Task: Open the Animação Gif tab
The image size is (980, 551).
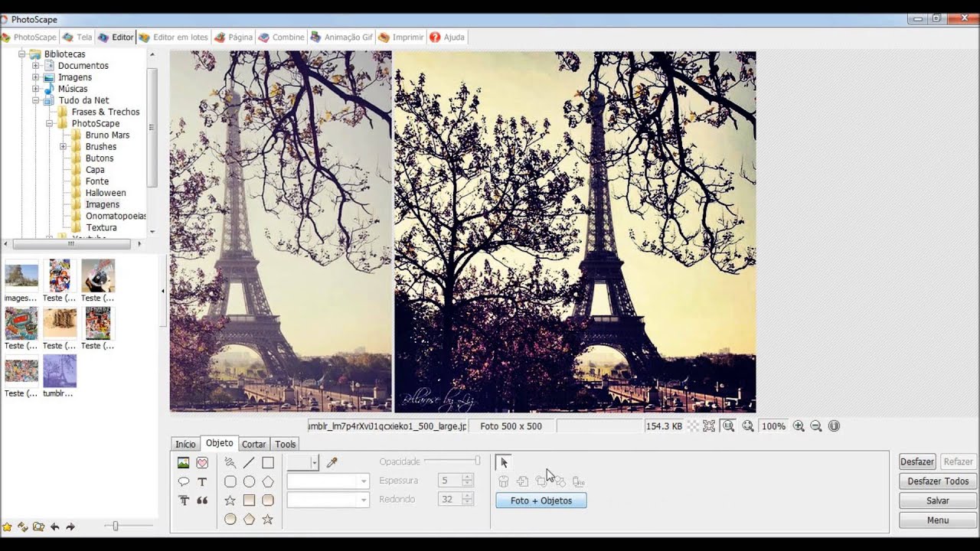Action: pyautogui.click(x=341, y=37)
